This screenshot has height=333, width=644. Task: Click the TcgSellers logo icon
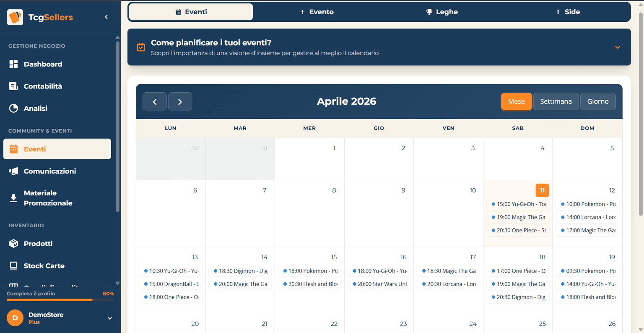coord(15,17)
